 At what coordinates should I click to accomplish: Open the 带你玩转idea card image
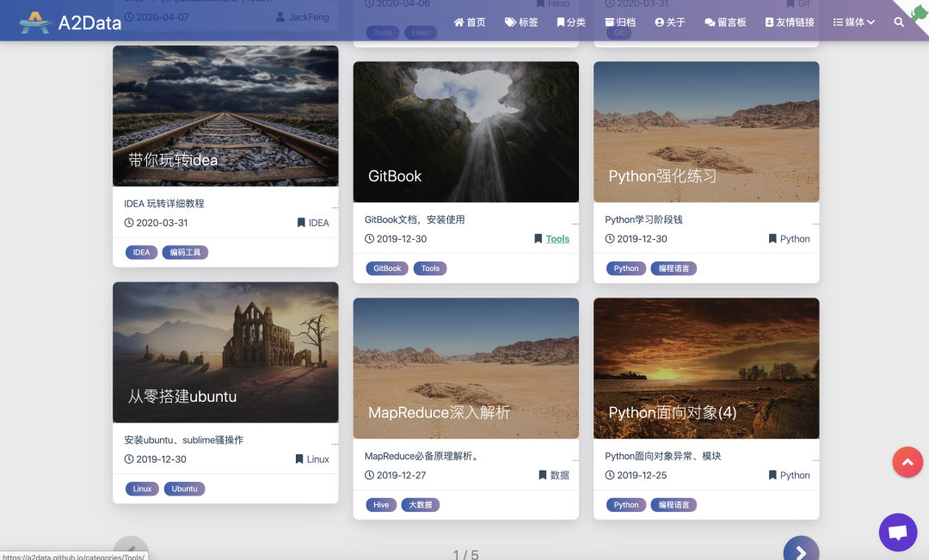pyautogui.click(x=225, y=116)
